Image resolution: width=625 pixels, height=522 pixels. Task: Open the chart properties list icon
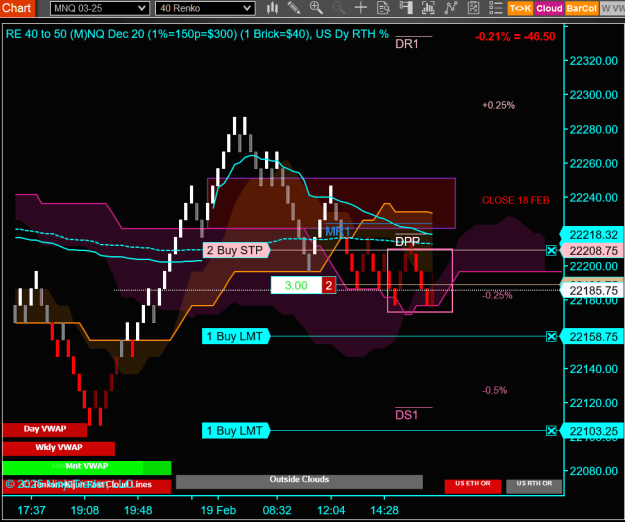[x=495, y=8]
